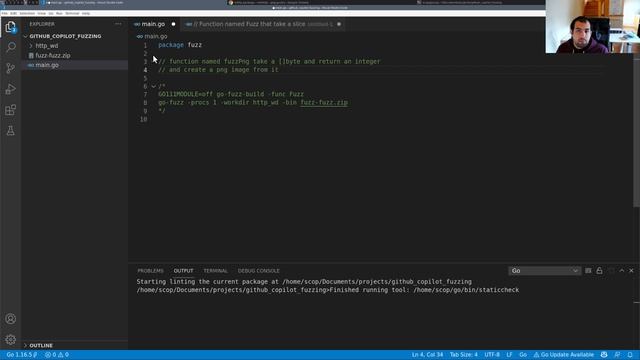Open the Go output channel dropdown
The height and width of the screenshot is (360, 640).
544,271
